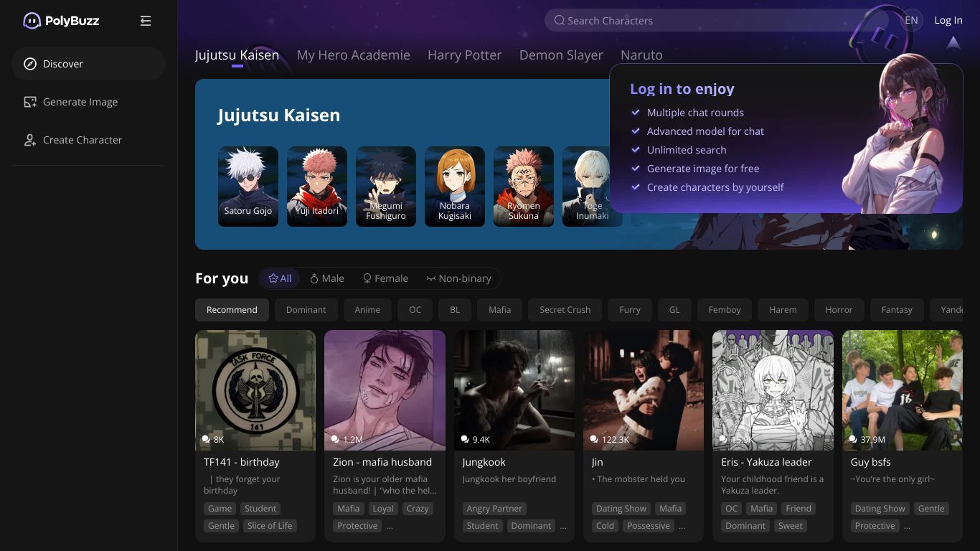Select the Mafia category chip
Screen dimensions: 980x551
pos(500,310)
